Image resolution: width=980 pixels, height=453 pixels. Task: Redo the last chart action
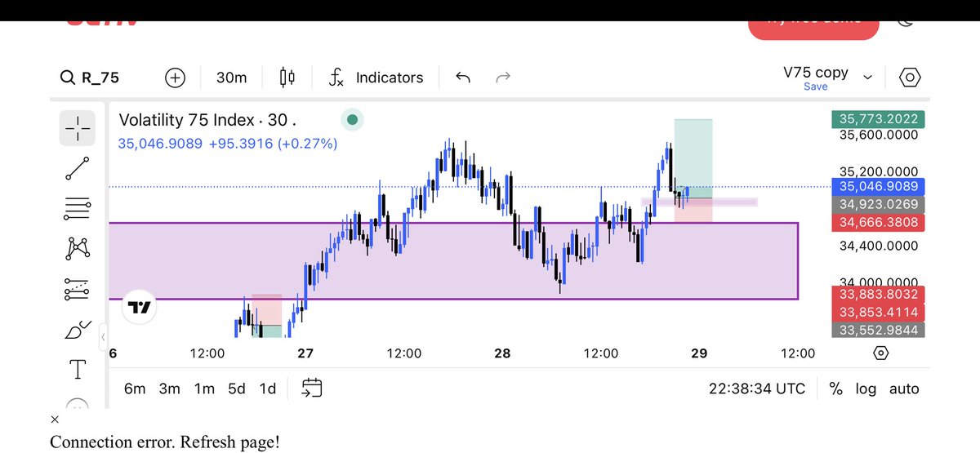click(x=504, y=78)
